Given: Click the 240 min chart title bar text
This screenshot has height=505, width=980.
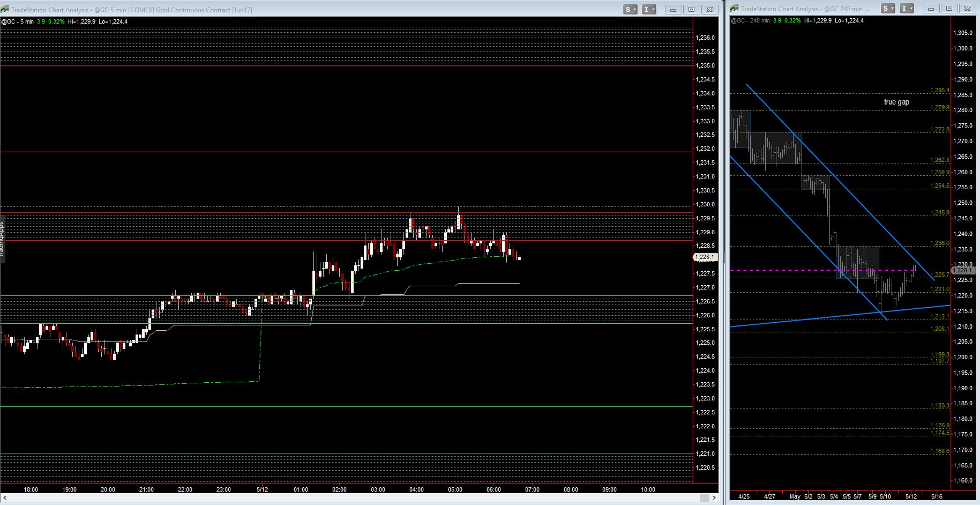Looking at the screenshot, I should coord(805,9).
